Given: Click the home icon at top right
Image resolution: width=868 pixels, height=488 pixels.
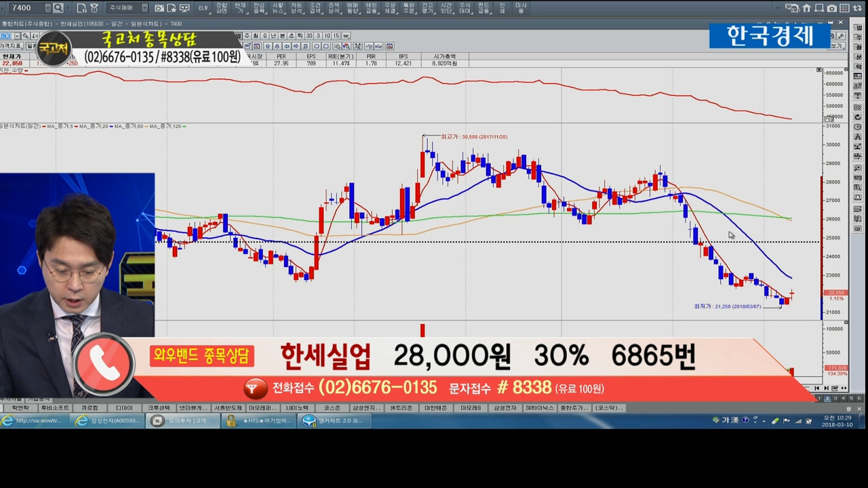Looking at the screenshot, I should coord(806,8).
